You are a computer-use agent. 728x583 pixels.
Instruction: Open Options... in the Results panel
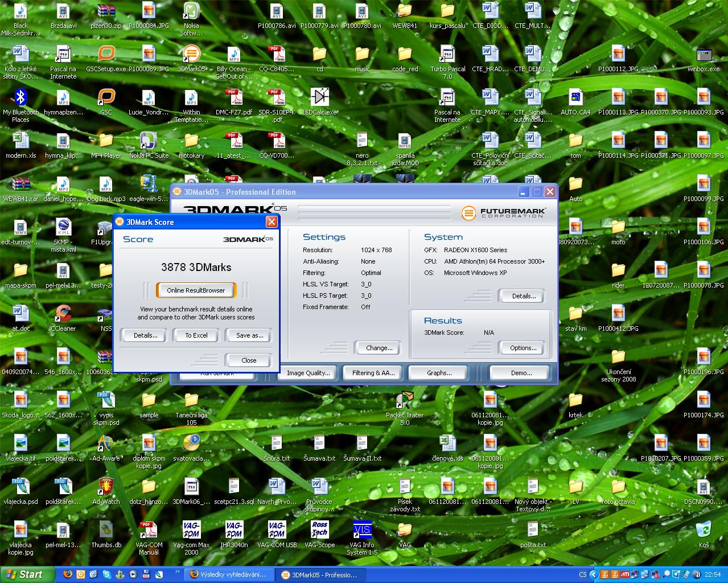coord(523,348)
